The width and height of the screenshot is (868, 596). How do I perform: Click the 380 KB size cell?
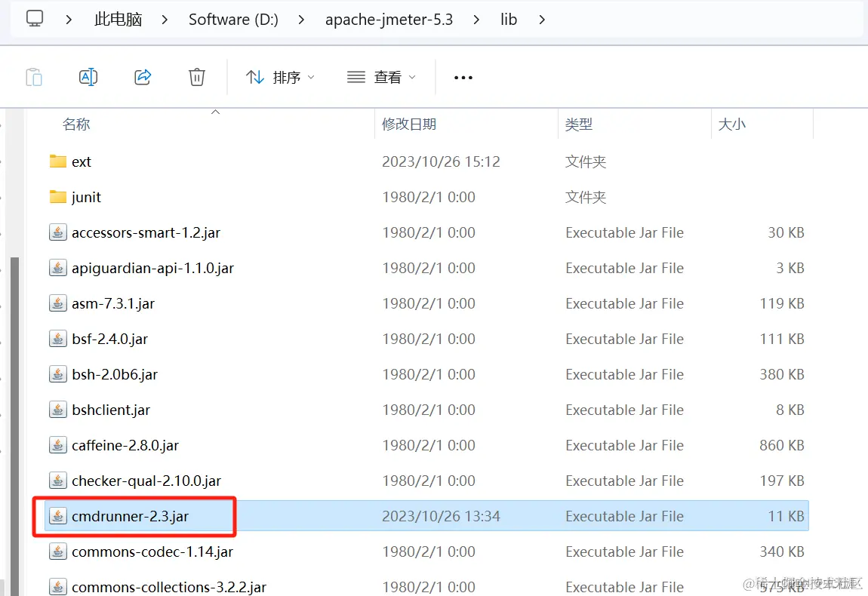click(x=782, y=375)
